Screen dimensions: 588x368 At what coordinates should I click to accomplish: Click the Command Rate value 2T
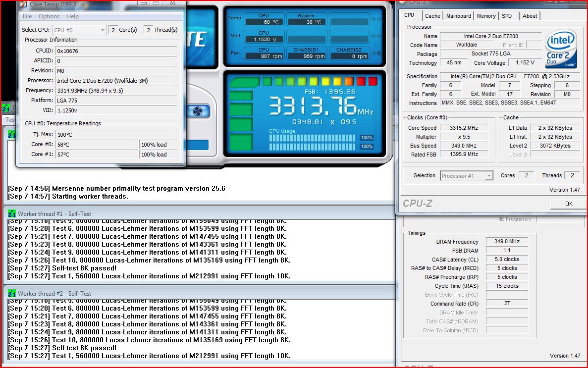pos(507,303)
